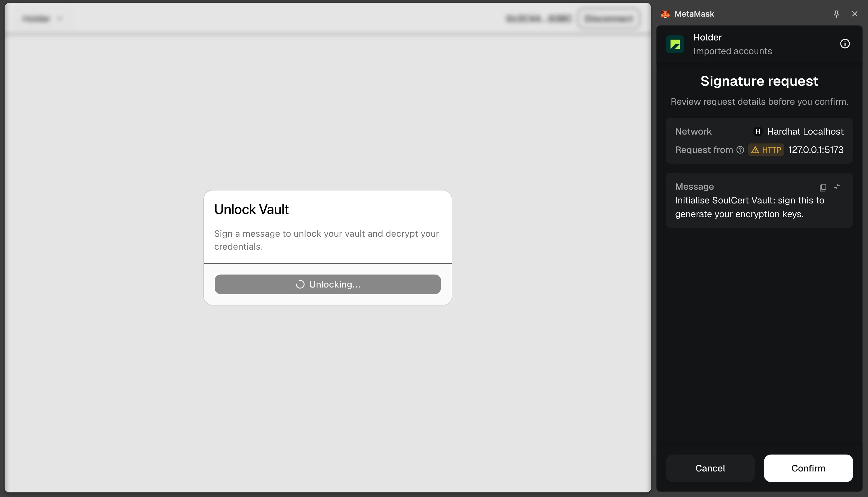Screen dimensions: 868x497
Task: Close the MetaMask side panel
Action: [855, 14]
